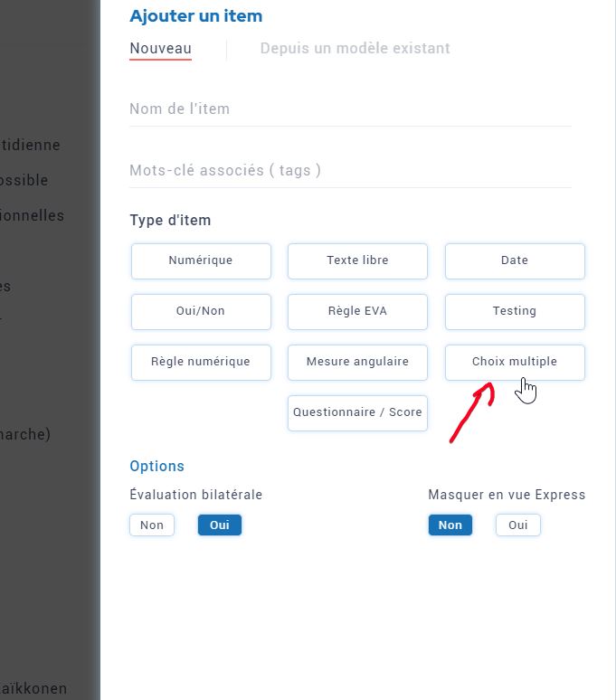Select Mesure angulaire item type

(x=357, y=362)
